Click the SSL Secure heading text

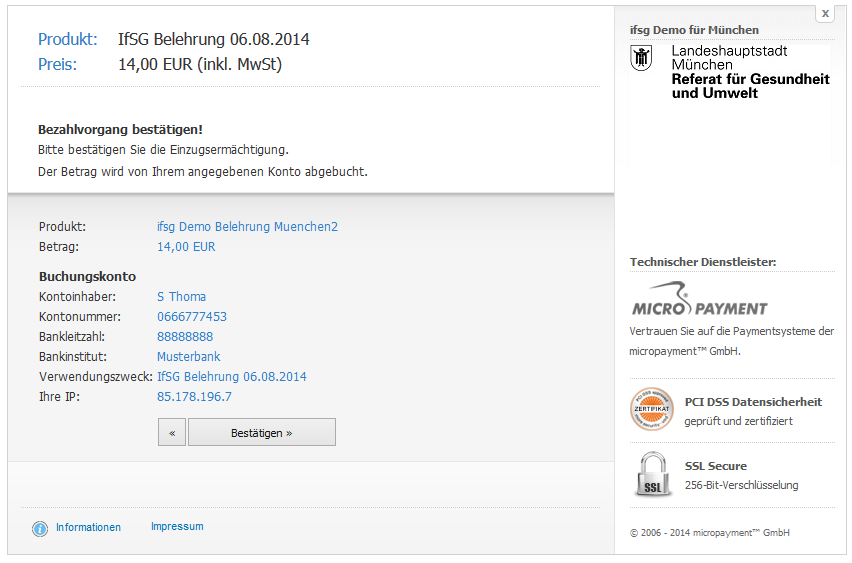click(715, 466)
